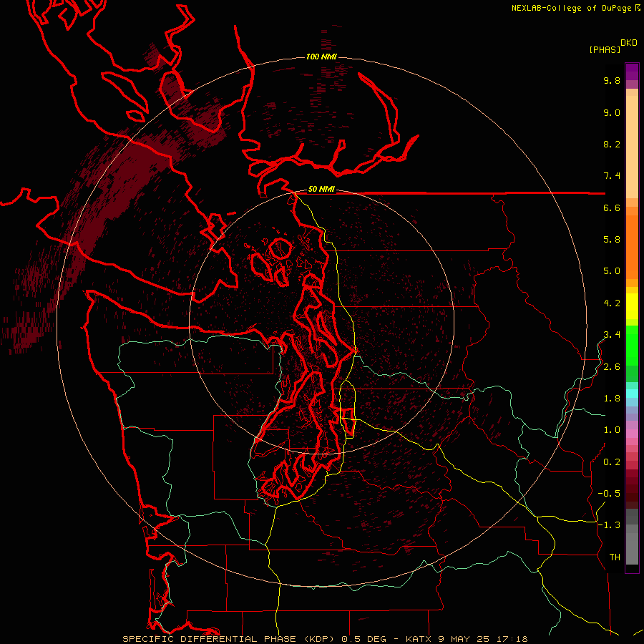Viewport: 644px width, 644px height.
Task: Click the 3.4 legend value
Action: click(612, 335)
